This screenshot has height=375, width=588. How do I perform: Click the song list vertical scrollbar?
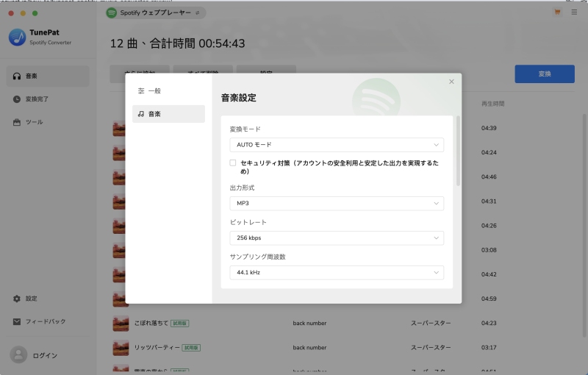point(584,225)
